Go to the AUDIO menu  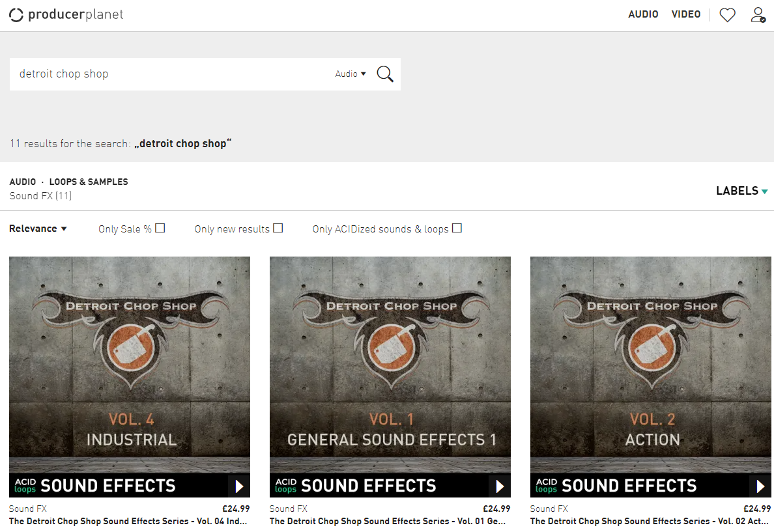[x=643, y=14]
